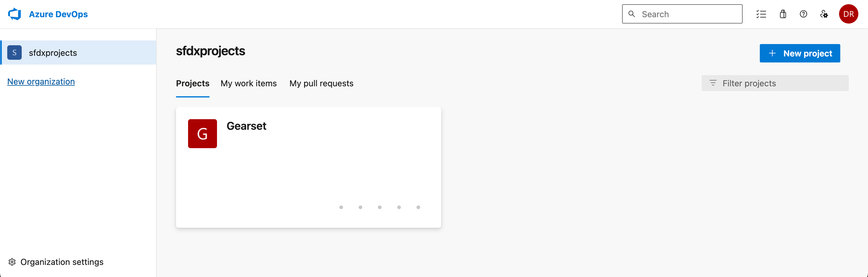The height and width of the screenshot is (277, 868).
Task: Select sfdxprojects in the sidebar
Action: [53, 53]
